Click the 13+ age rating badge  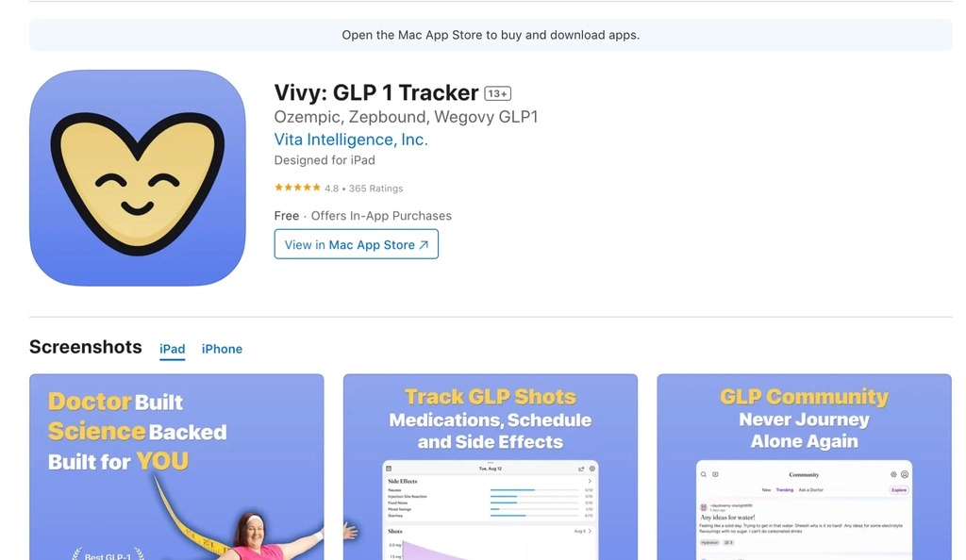(x=498, y=93)
